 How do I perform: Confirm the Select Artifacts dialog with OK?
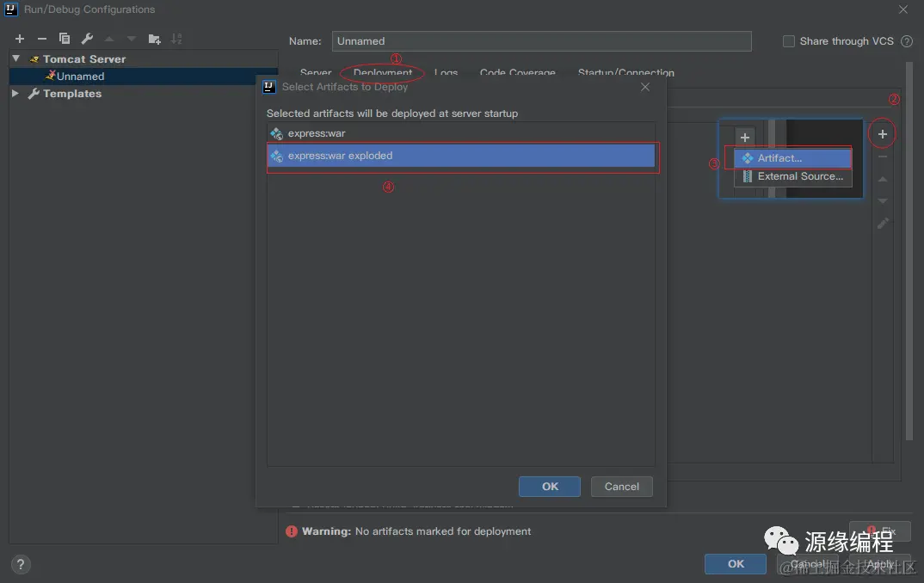(549, 487)
